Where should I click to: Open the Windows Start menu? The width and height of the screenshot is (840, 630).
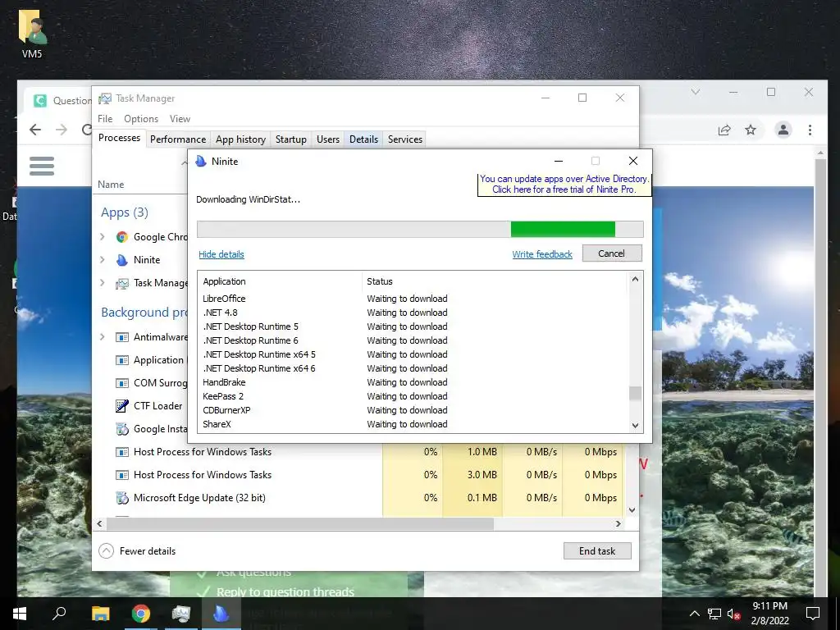20,614
